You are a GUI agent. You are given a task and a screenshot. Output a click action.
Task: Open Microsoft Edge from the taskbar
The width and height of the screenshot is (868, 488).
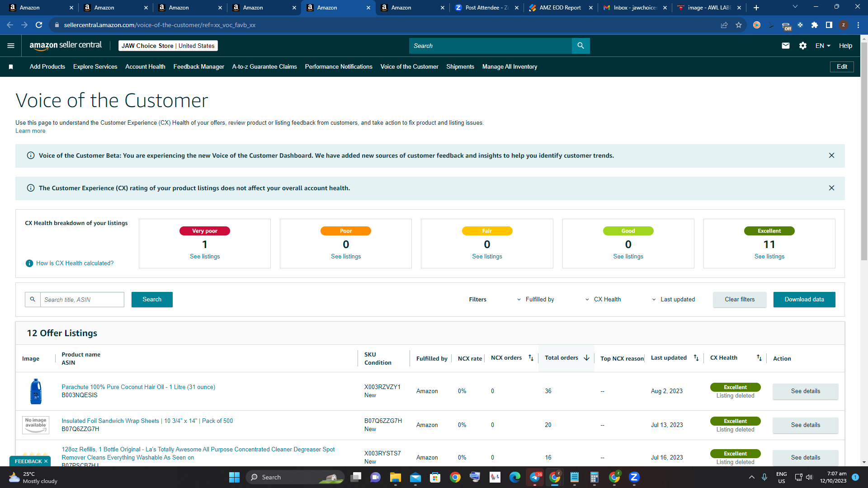point(515,477)
